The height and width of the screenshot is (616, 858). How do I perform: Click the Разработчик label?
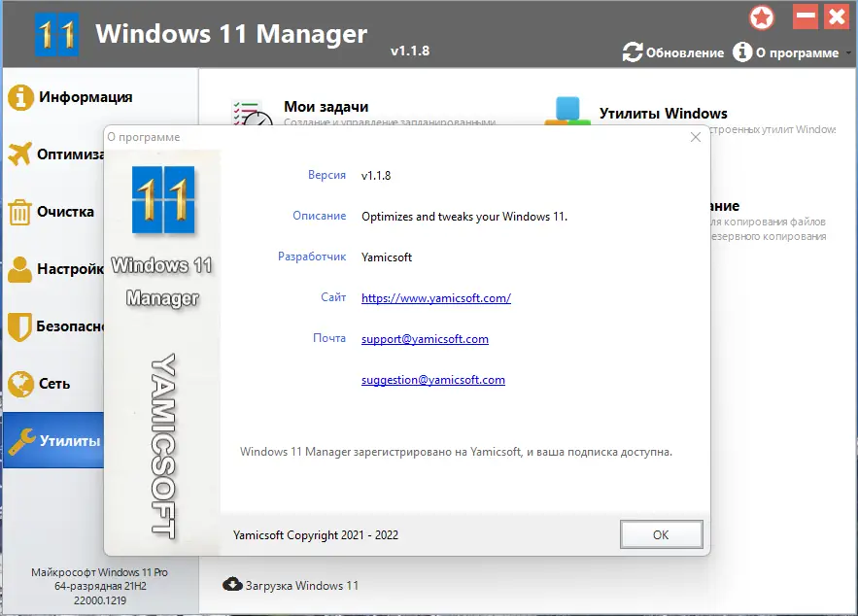tap(312, 257)
